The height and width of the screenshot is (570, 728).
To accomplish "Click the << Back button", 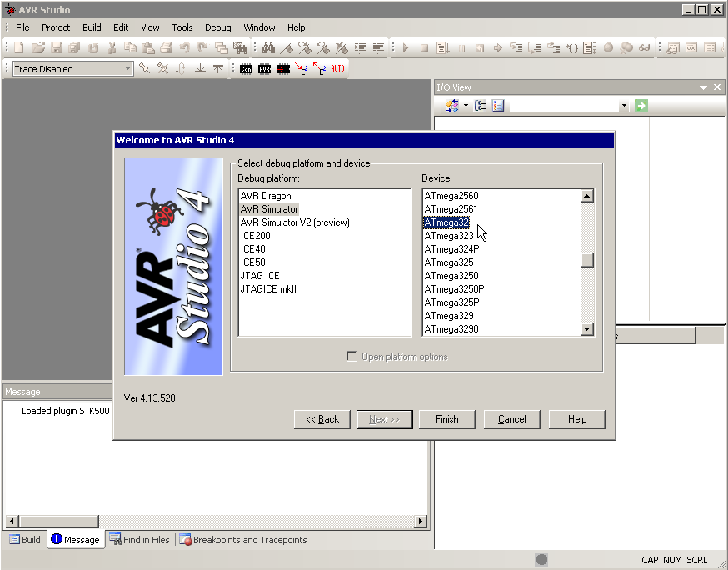I will tap(322, 419).
